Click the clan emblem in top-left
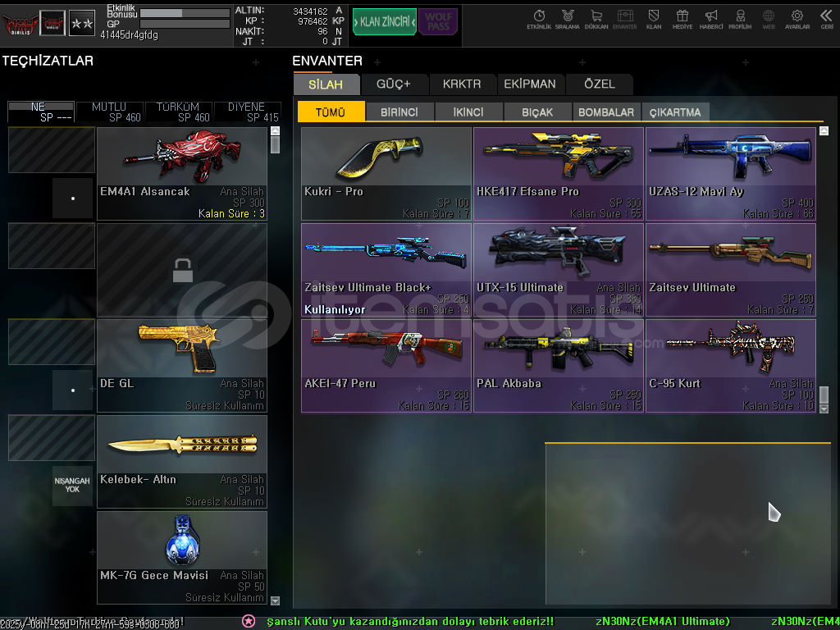This screenshot has width=840, height=630. [x=53, y=23]
